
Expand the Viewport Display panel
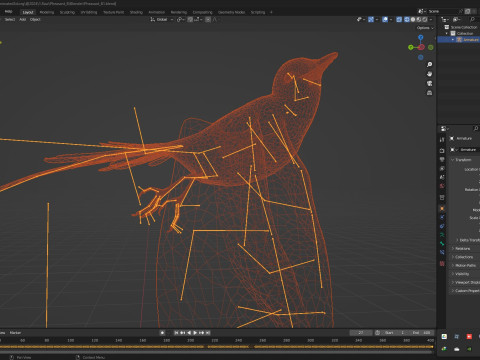coord(466,282)
